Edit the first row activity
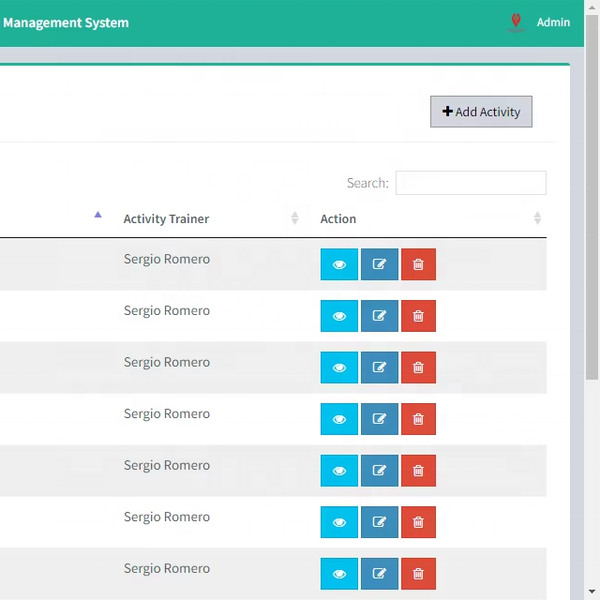The image size is (600, 600). 379,264
